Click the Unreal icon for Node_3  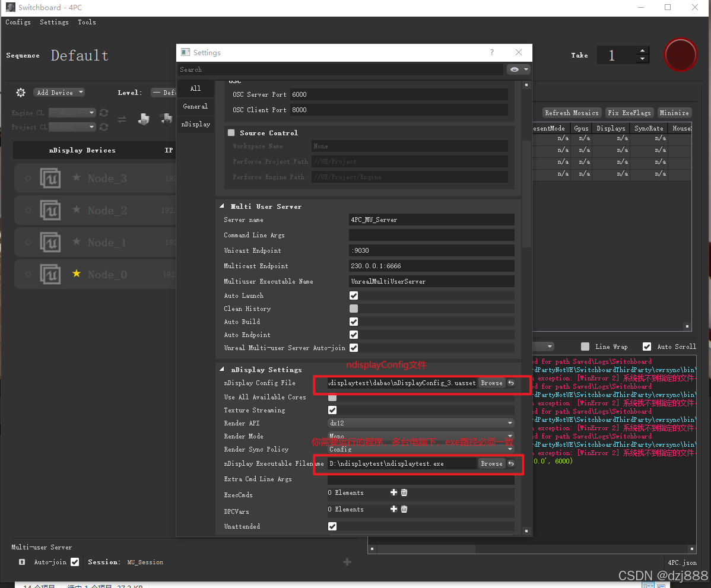point(50,178)
